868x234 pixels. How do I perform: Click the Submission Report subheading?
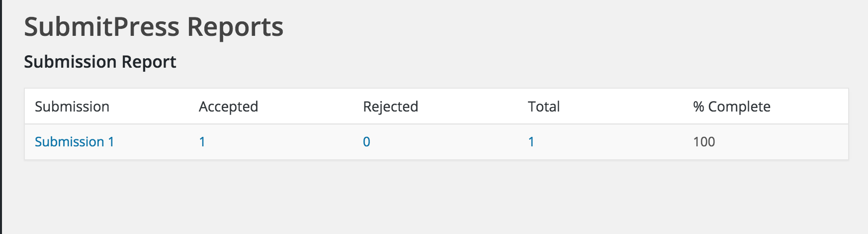pos(100,62)
